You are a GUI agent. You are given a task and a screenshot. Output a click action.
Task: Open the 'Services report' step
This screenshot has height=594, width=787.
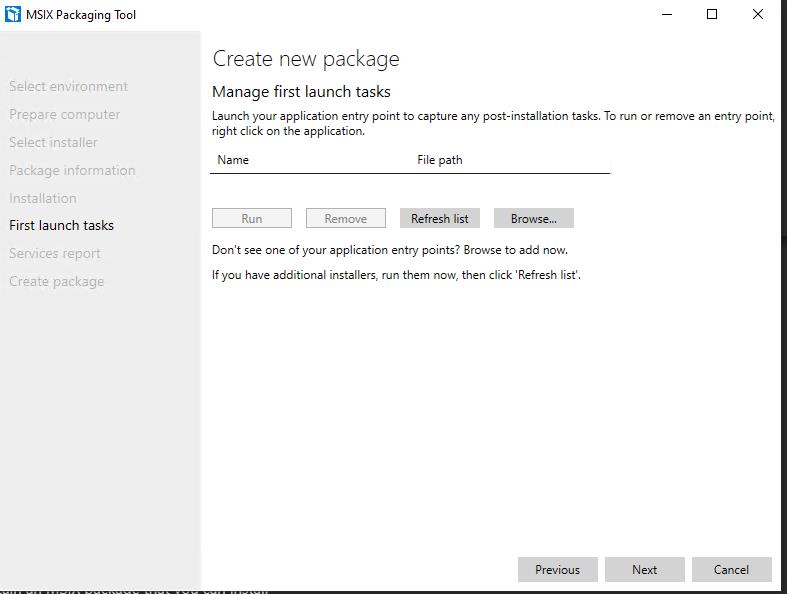pos(55,254)
